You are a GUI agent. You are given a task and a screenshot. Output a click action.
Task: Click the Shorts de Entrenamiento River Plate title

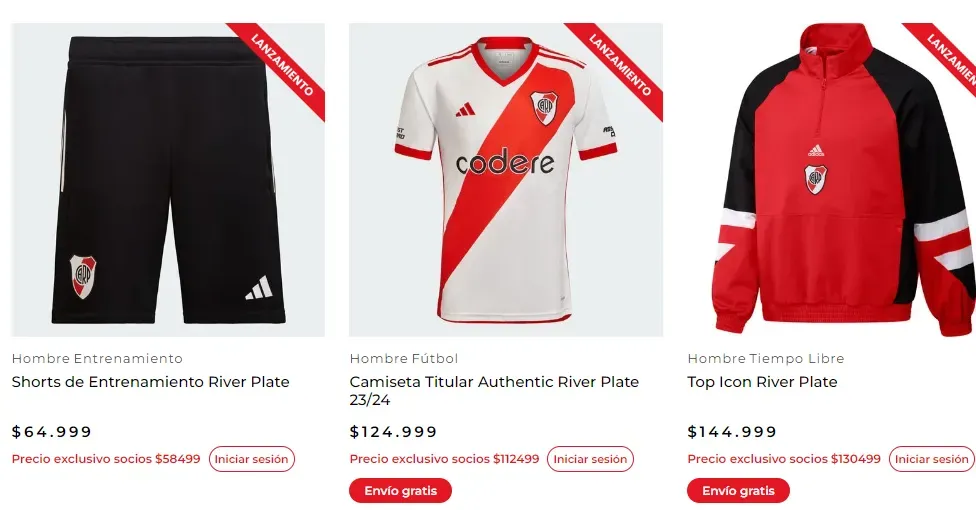tap(150, 382)
